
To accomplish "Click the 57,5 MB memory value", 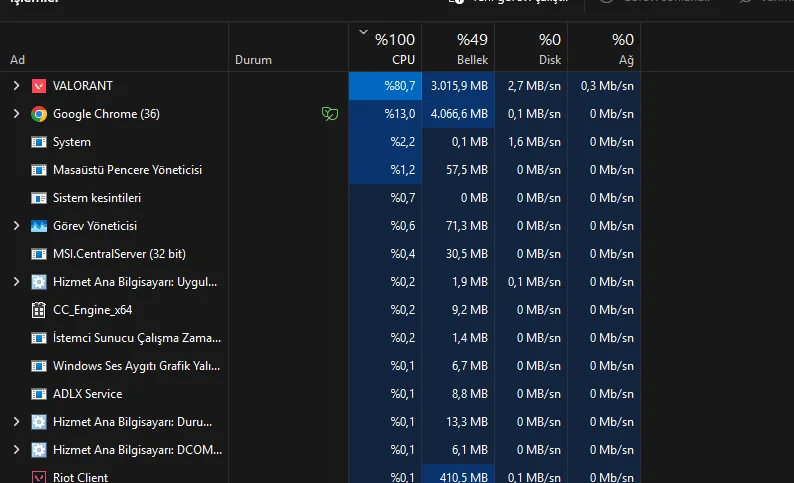I will pos(467,170).
